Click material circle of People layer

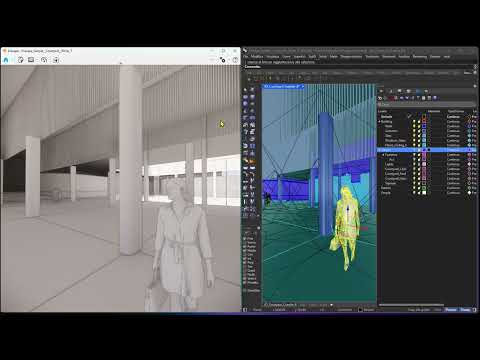tap(469, 193)
